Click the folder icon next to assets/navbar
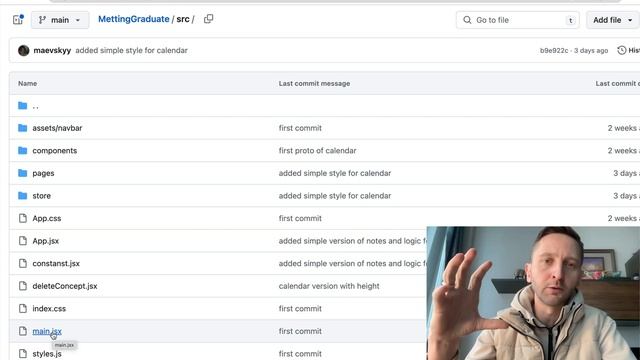Viewport: 640px width, 360px height. click(22, 128)
